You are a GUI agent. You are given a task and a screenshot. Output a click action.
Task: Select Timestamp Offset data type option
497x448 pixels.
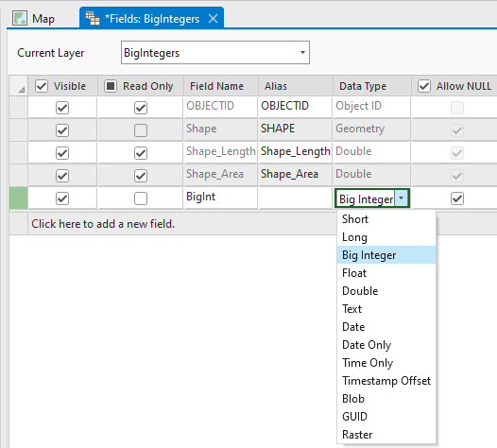point(386,381)
